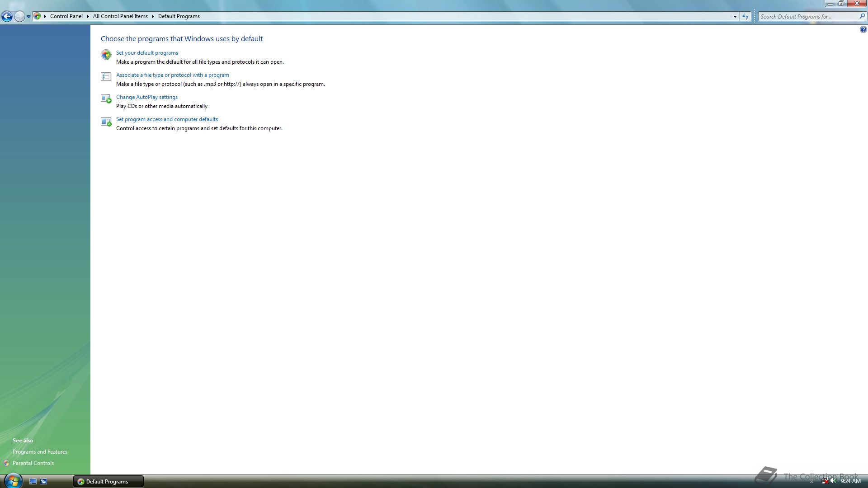Open the volume speaker tray icon

[833, 481]
